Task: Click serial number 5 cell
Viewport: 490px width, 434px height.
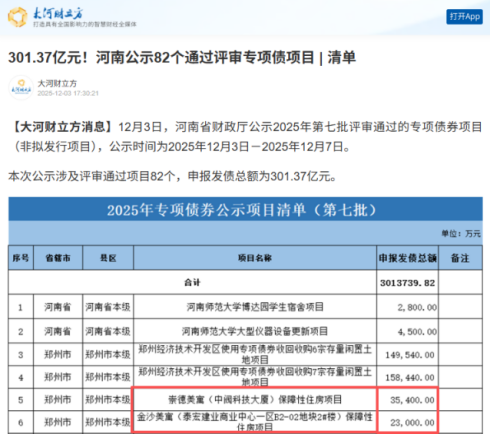Action: click(x=21, y=400)
